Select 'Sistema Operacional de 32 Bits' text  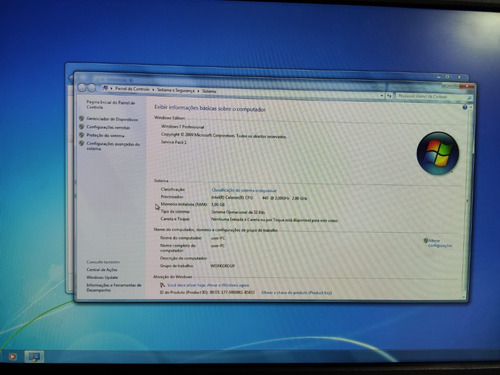pyautogui.click(x=238, y=212)
